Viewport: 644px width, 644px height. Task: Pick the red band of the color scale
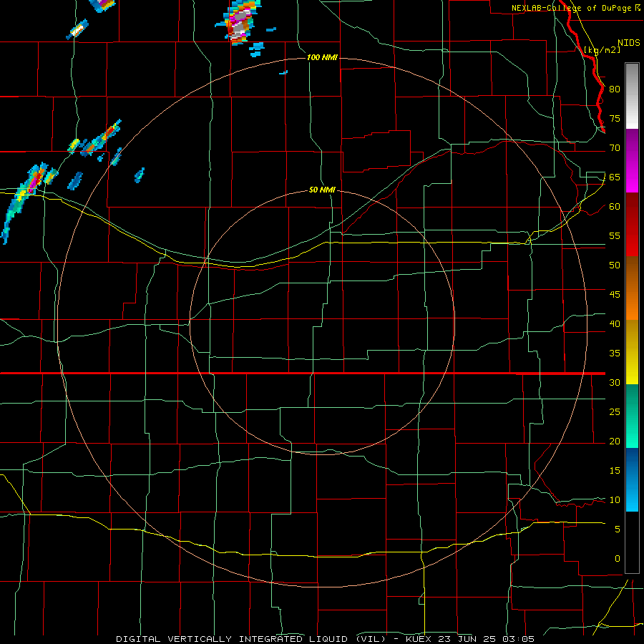pos(632,225)
